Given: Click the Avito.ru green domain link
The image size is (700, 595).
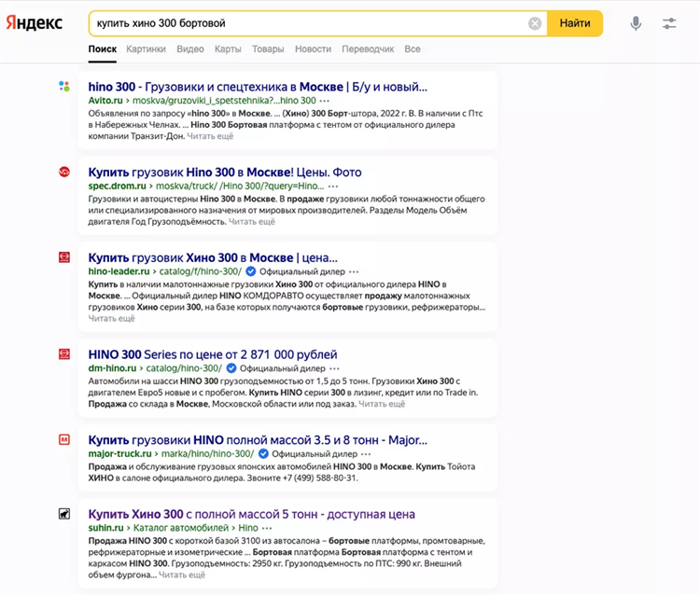Looking at the screenshot, I should click(x=105, y=101).
